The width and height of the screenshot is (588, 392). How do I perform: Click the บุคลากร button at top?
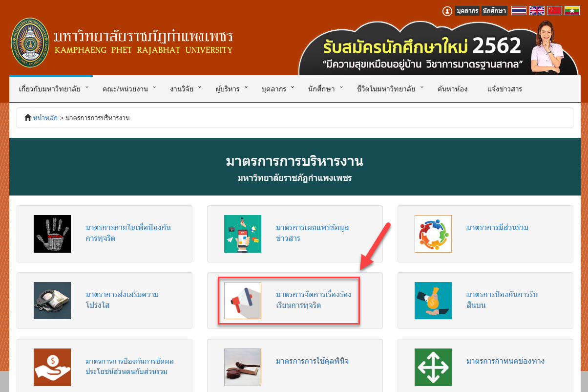click(467, 11)
